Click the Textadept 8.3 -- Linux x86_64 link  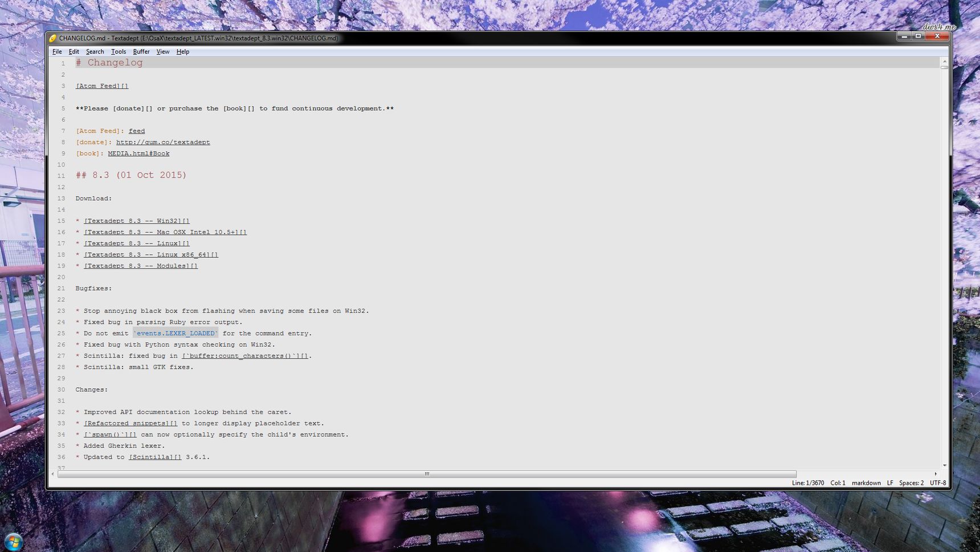[x=151, y=254]
